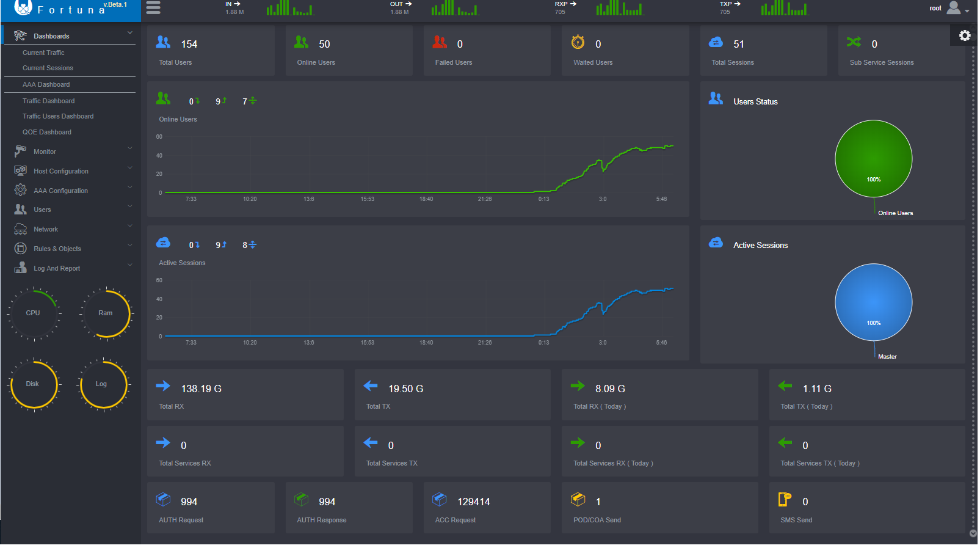Click the AUTH Response green box icon

point(302,499)
